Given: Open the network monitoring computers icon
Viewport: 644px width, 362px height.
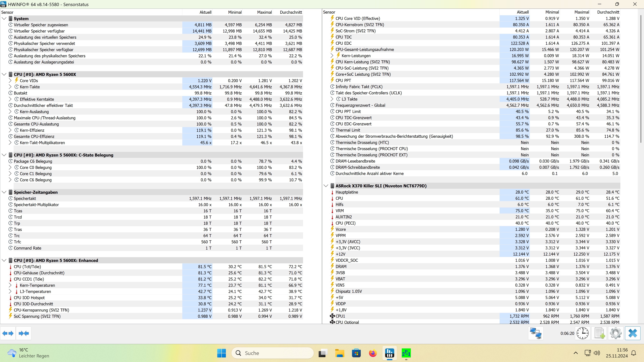Looking at the screenshot, I should tap(535, 333).
